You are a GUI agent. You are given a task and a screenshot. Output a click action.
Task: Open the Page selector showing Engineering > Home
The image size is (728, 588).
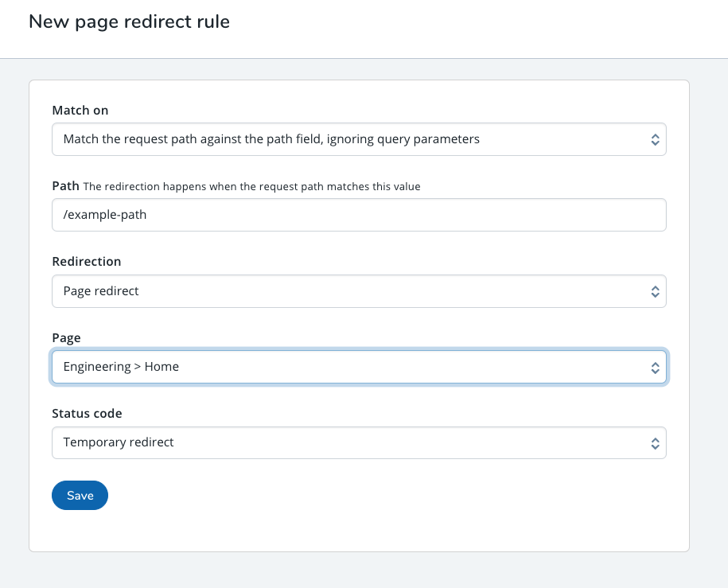click(358, 367)
